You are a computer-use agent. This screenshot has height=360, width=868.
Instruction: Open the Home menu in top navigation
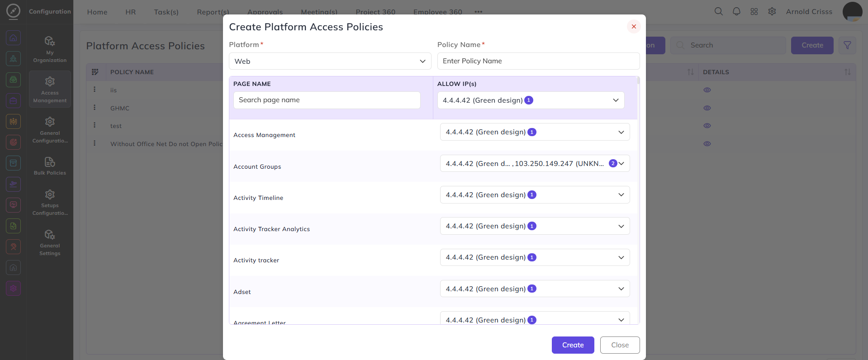pos(97,12)
